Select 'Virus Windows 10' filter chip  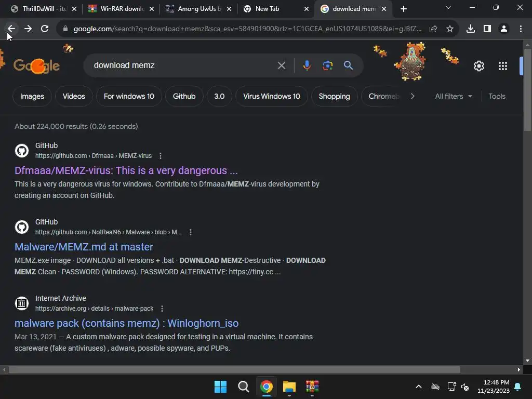click(x=271, y=96)
